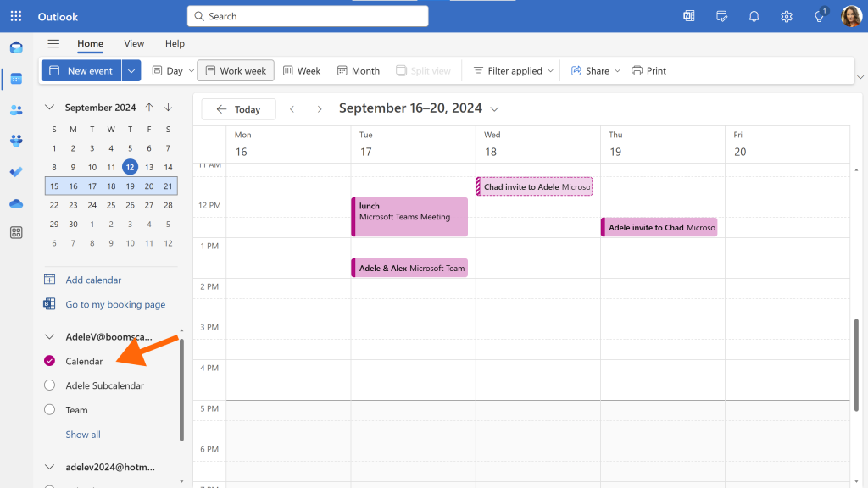The image size is (868, 488).
Task: Collapse the AdeleV@boomsca... calendar group
Action: (x=49, y=336)
